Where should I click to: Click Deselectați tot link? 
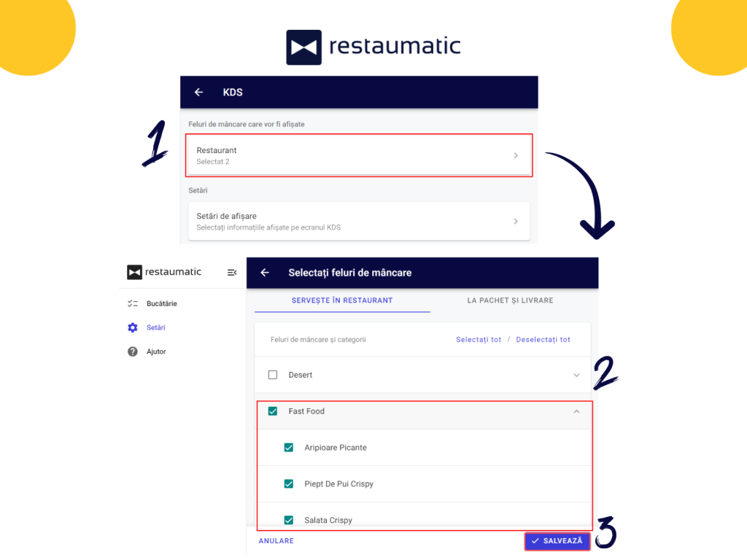point(543,340)
